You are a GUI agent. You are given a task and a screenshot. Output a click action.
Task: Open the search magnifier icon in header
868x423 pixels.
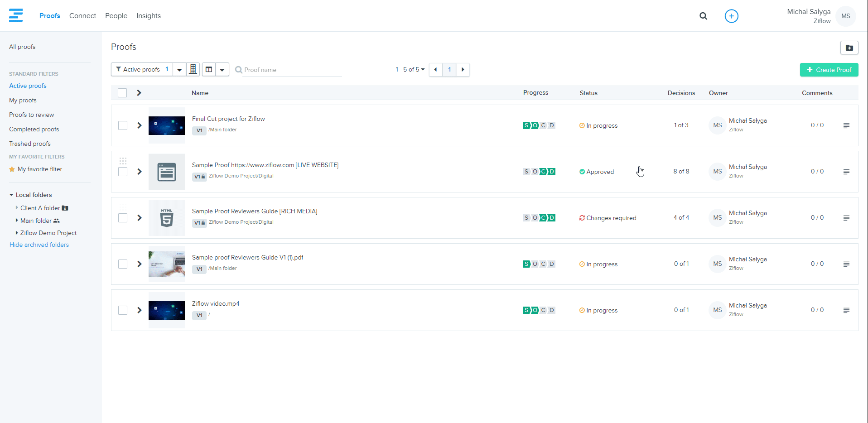[x=703, y=16]
